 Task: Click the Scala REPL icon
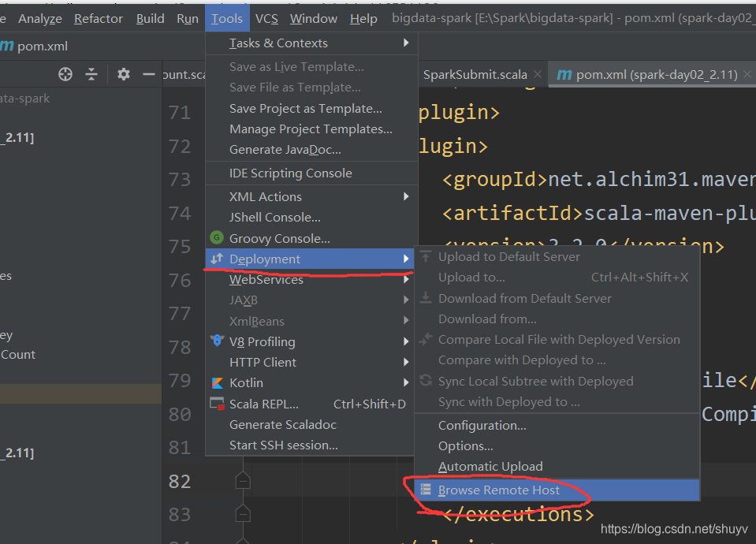tap(217, 404)
